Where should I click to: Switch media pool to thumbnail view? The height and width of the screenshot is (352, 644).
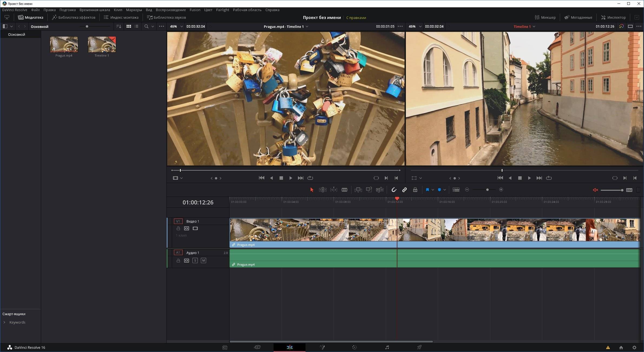pyautogui.click(x=129, y=27)
